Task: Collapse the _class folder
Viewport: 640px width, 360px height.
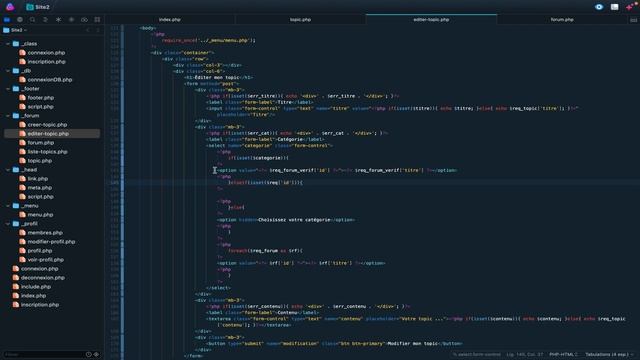Action: pyautogui.click(x=8, y=44)
